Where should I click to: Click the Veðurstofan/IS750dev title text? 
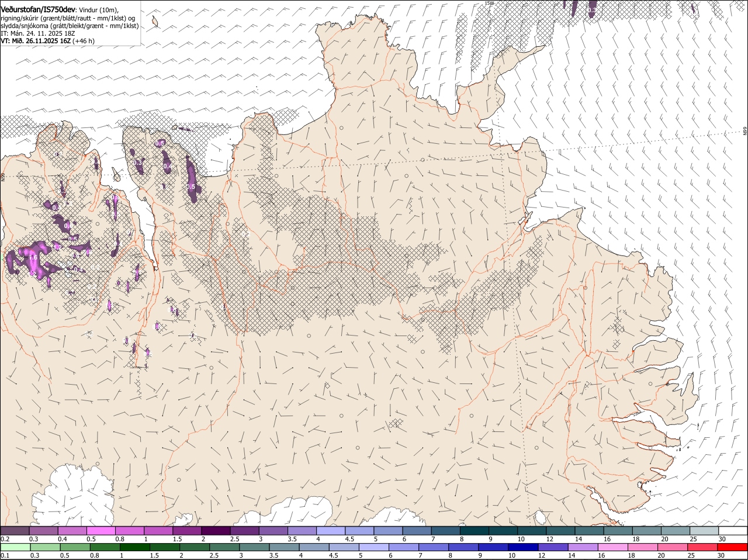(x=38, y=9)
